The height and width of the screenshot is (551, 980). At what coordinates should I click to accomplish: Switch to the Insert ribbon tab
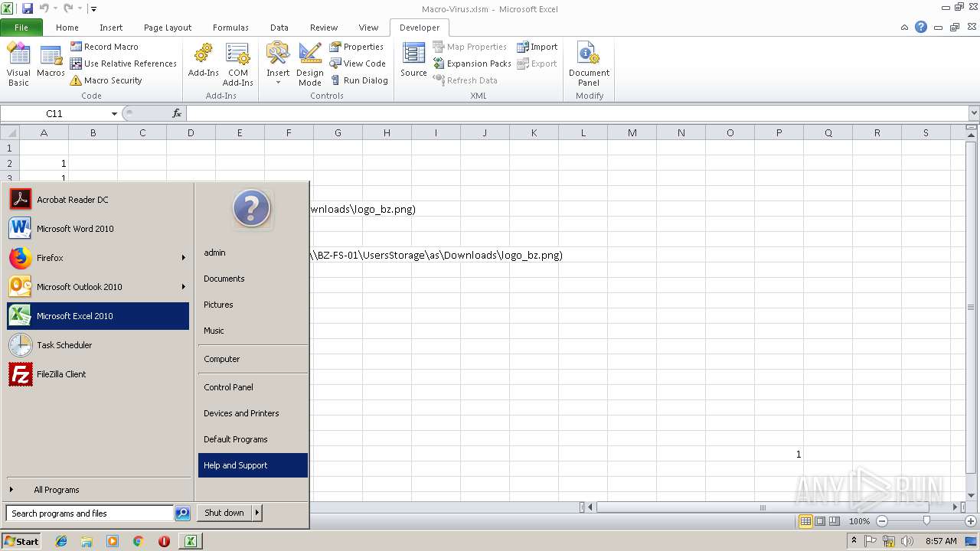(111, 28)
